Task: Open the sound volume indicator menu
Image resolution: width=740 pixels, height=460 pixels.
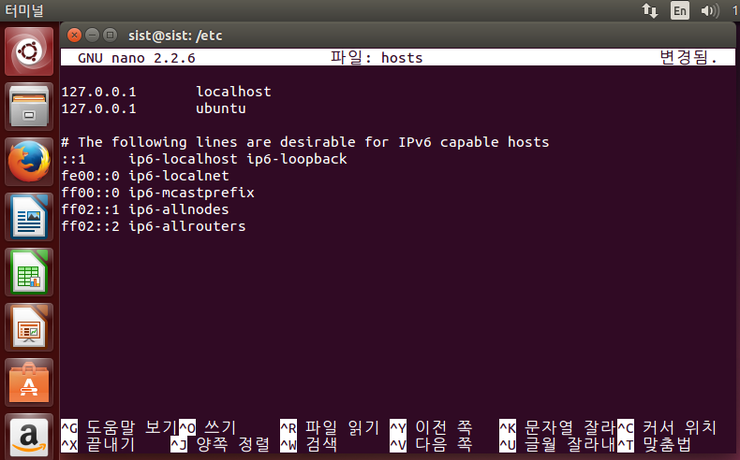Action: [x=710, y=11]
